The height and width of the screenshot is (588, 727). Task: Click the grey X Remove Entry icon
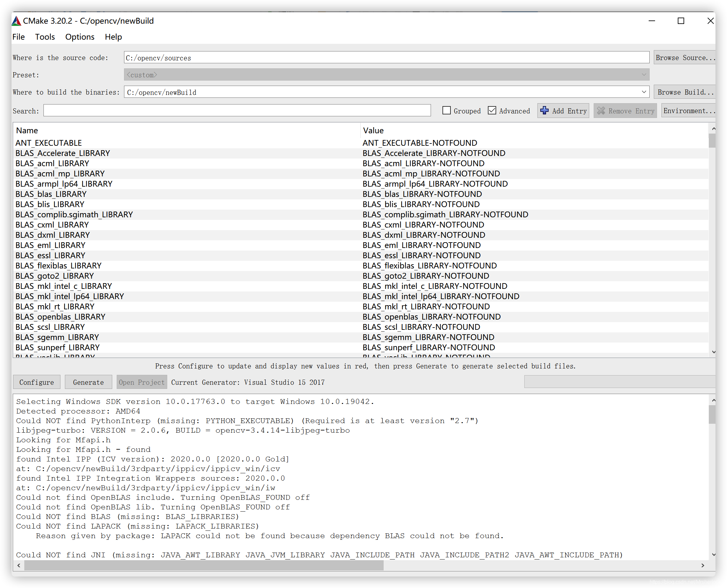pyautogui.click(x=601, y=111)
